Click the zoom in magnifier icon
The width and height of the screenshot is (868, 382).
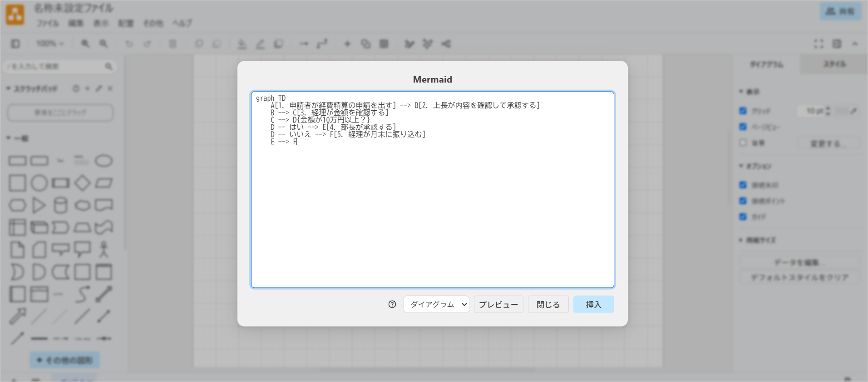(x=85, y=44)
